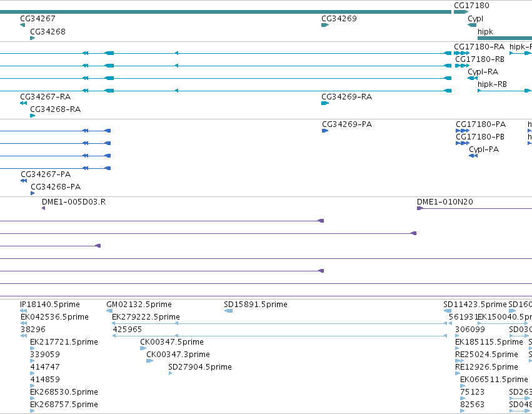Click the RE12926.5prime EST label
This screenshot has height=414, width=532.
[x=486, y=367]
